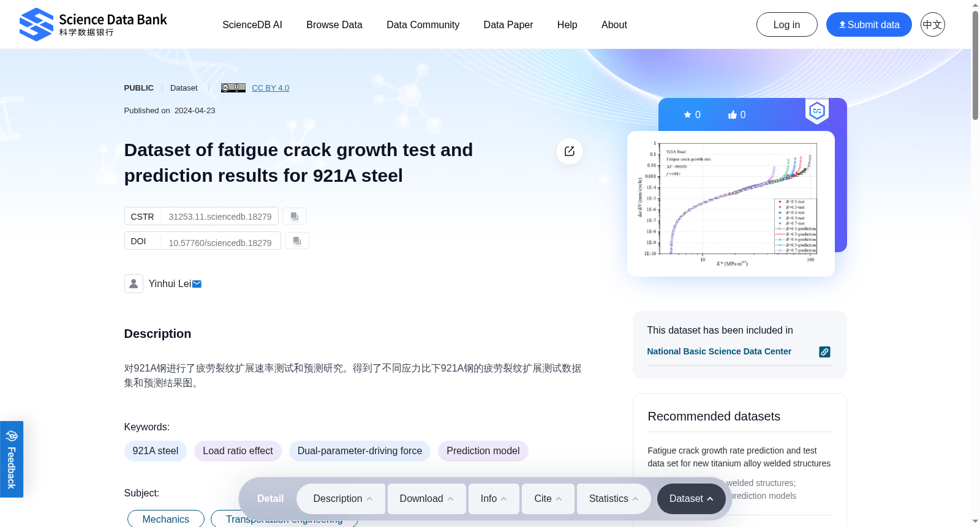Expand the Download section menu
The image size is (980, 527).
pyautogui.click(x=428, y=499)
